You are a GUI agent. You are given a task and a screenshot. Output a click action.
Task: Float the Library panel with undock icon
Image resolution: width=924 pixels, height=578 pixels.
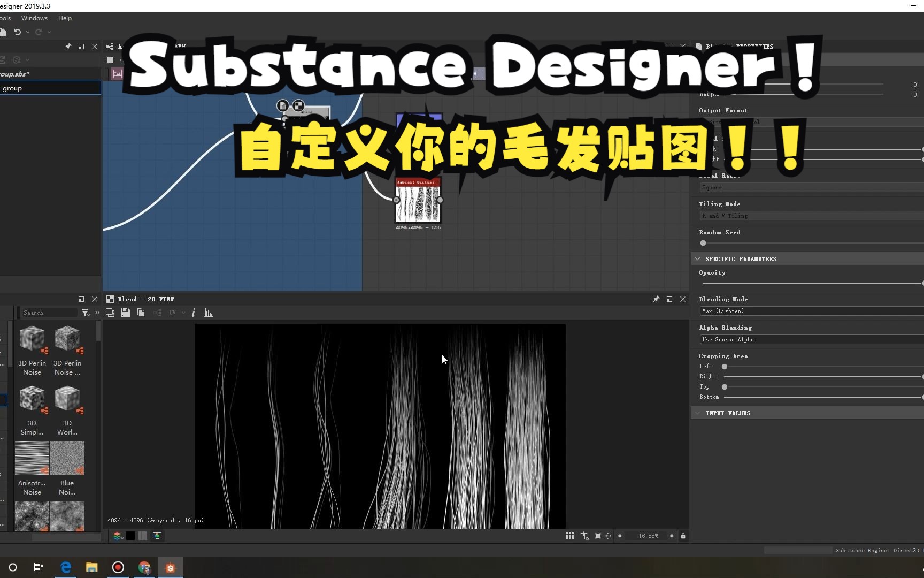tap(81, 299)
